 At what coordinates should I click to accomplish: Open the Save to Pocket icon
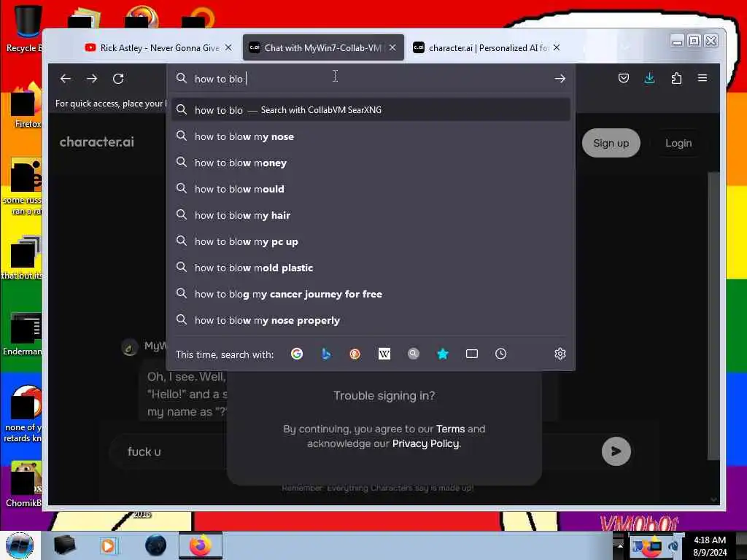pos(623,78)
